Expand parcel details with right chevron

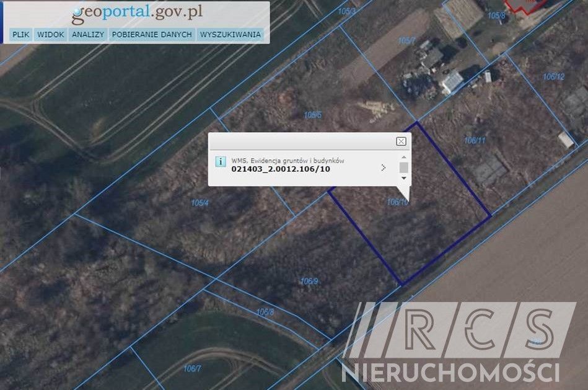click(x=384, y=167)
